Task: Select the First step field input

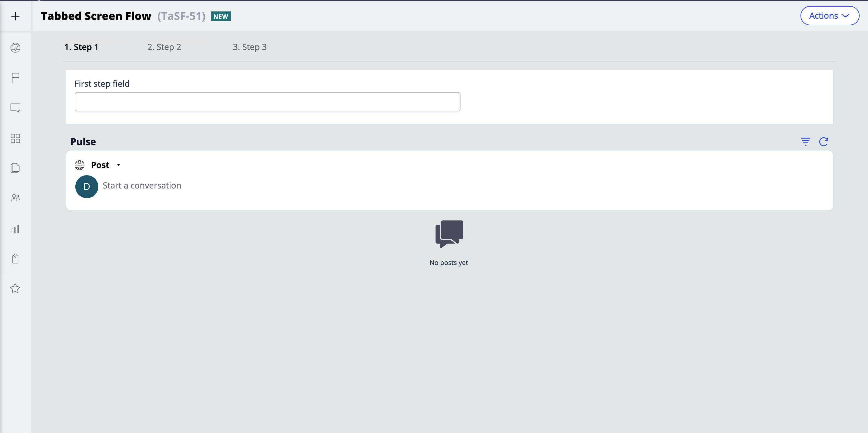Action: (268, 101)
